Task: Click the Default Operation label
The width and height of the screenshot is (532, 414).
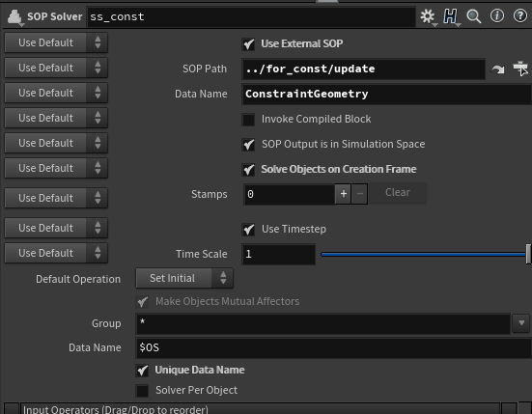Action: pyautogui.click(x=78, y=279)
